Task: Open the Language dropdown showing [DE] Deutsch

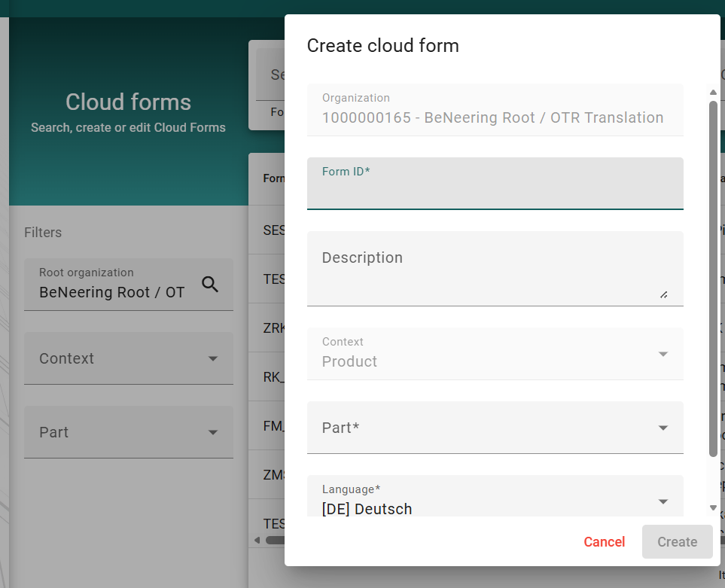Action: [x=663, y=501]
